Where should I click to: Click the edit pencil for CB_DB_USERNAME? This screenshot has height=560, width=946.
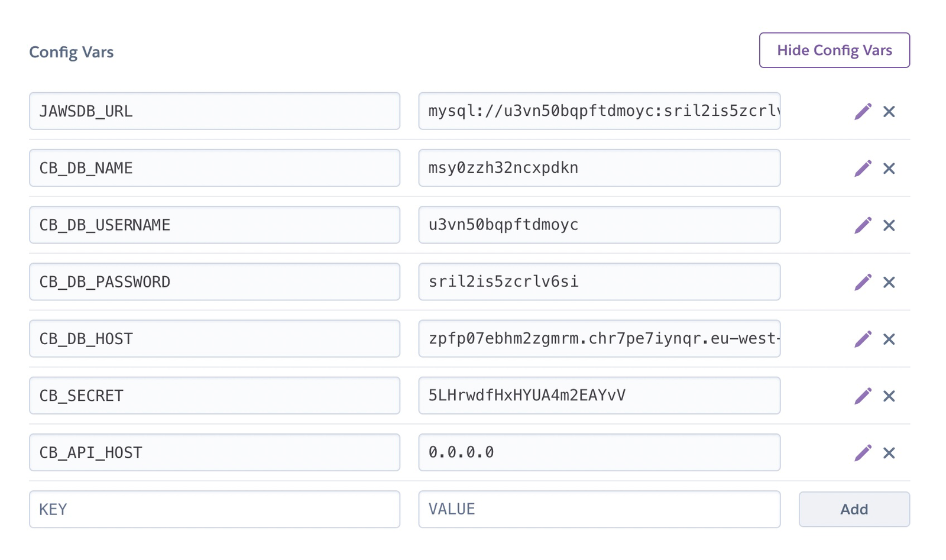coord(864,225)
